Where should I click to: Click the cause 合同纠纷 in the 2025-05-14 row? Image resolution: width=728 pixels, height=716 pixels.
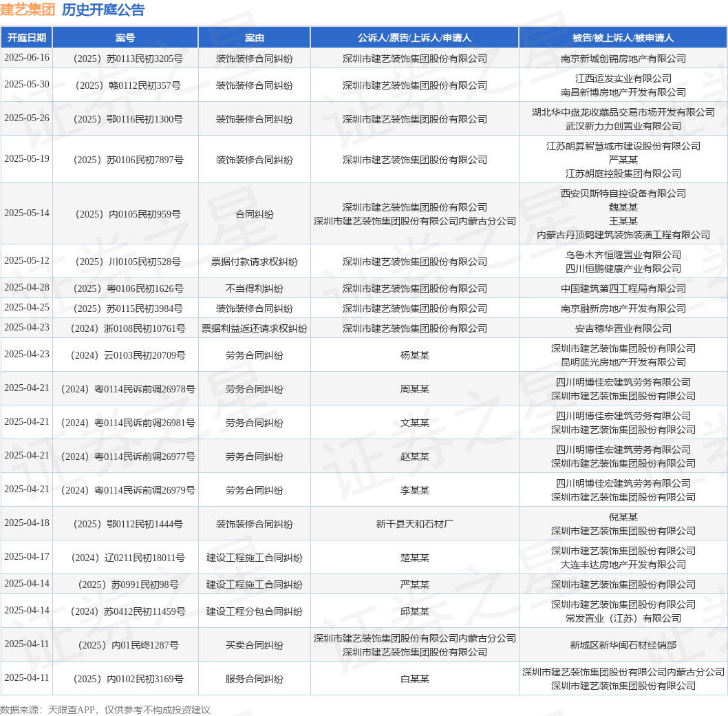point(255,214)
